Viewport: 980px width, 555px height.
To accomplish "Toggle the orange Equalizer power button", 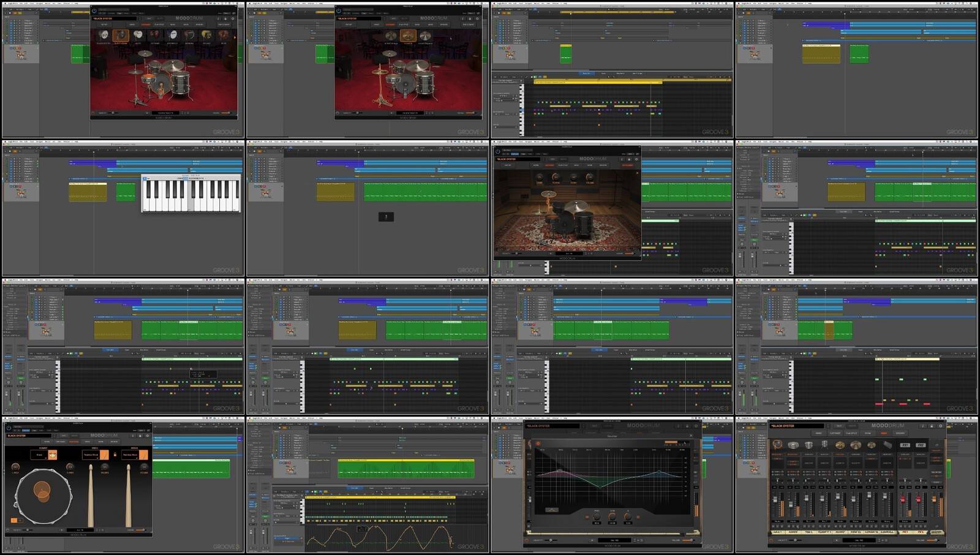I will pyautogui.click(x=538, y=443).
